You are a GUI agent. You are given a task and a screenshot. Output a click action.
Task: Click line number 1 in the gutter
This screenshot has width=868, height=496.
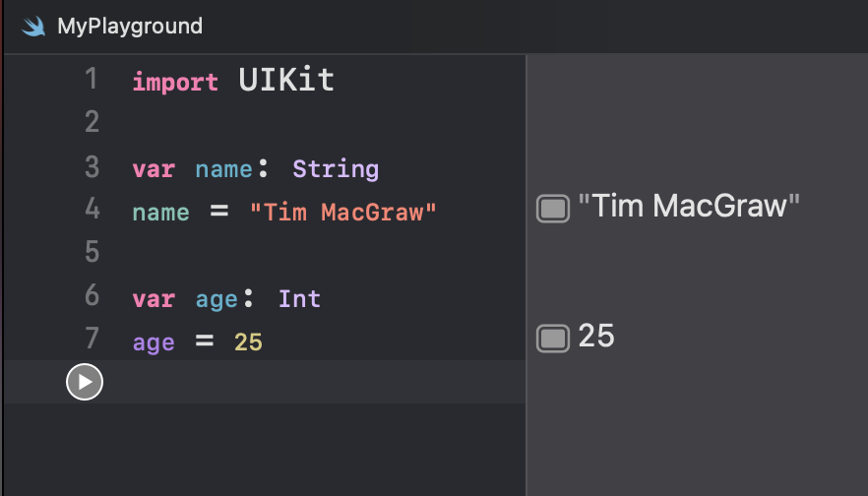[x=92, y=79]
